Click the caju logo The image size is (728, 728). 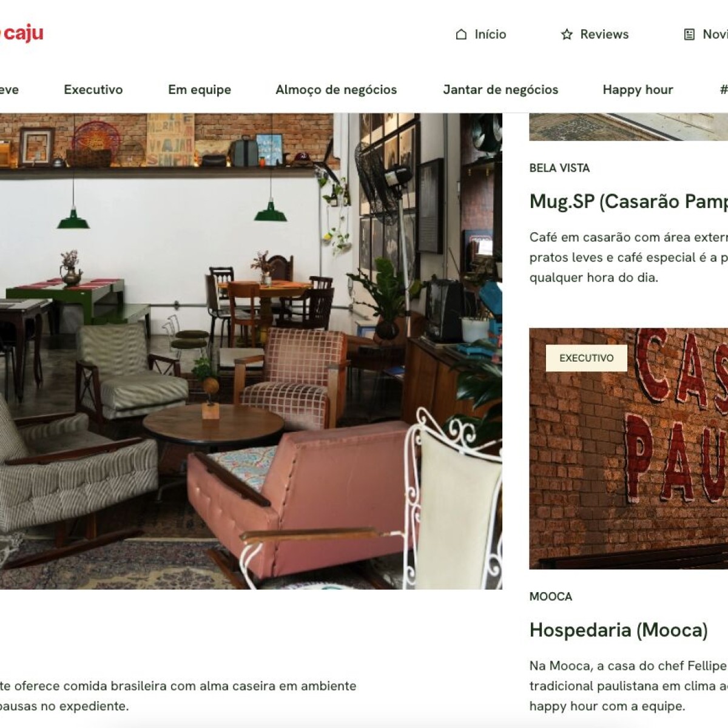pos(21,33)
